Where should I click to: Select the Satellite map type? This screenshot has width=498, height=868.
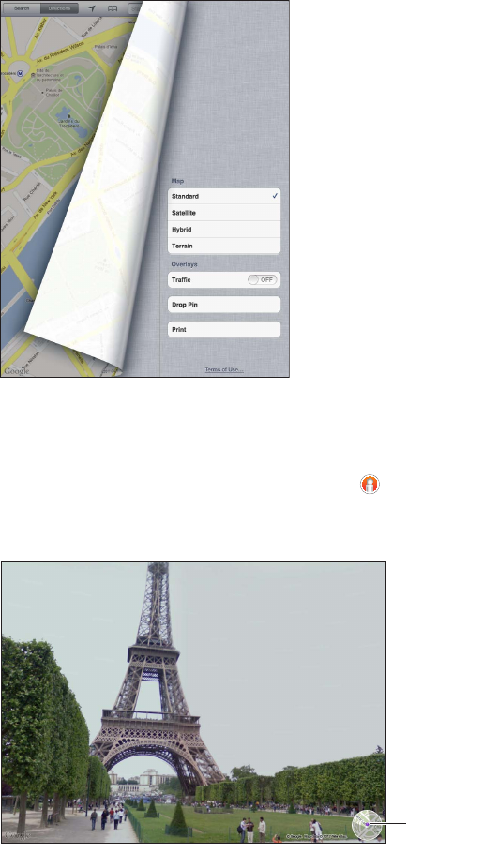pyautogui.click(x=224, y=213)
